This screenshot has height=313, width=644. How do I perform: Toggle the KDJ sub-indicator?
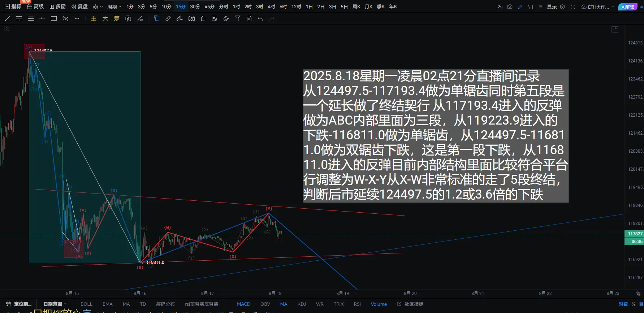click(x=302, y=304)
